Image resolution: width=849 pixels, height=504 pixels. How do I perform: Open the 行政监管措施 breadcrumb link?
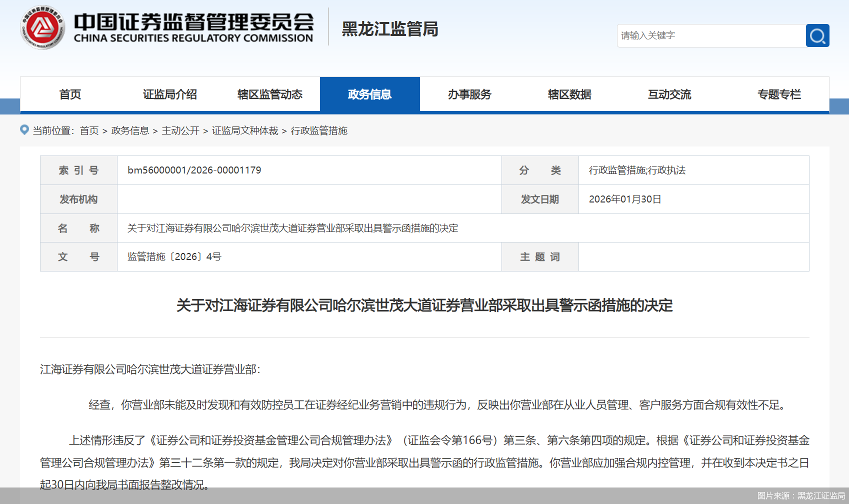pos(319,131)
